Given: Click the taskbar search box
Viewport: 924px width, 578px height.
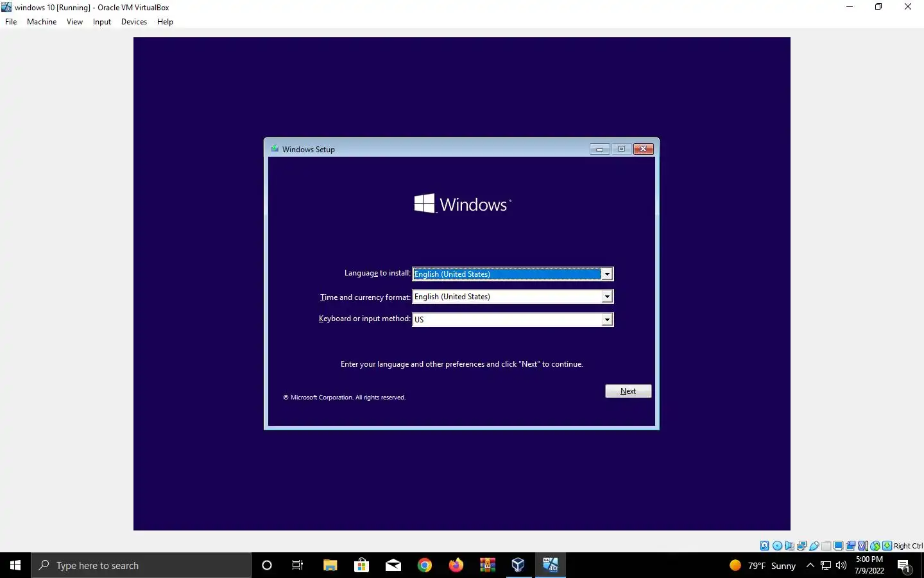Looking at the screenshot, I should tap(141, 565).
